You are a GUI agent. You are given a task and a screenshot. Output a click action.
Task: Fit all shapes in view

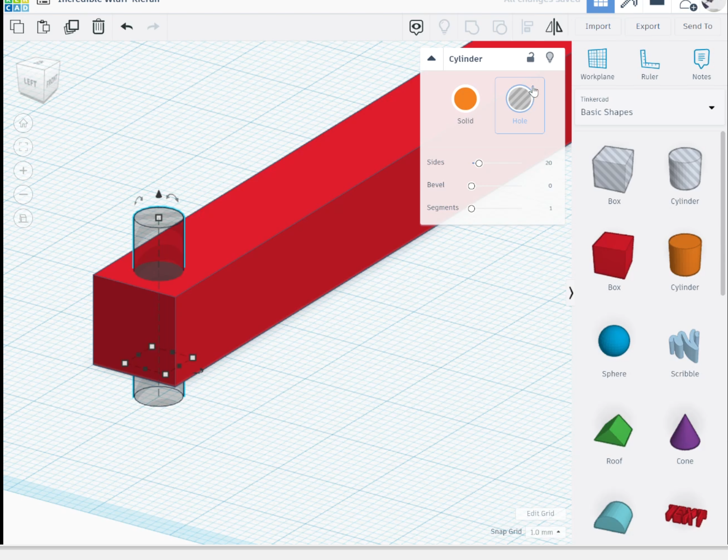tap(23, 147)
